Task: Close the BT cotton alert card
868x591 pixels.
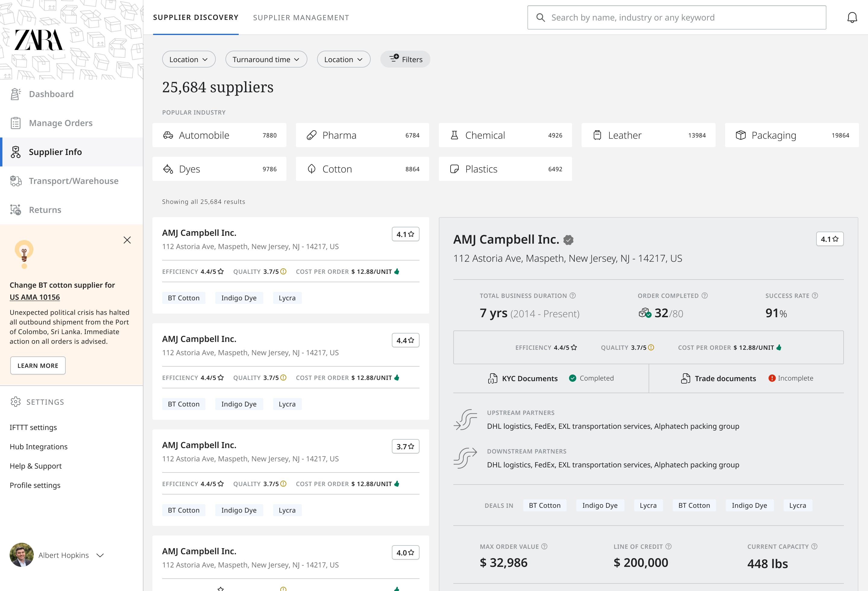Action: 127,240
